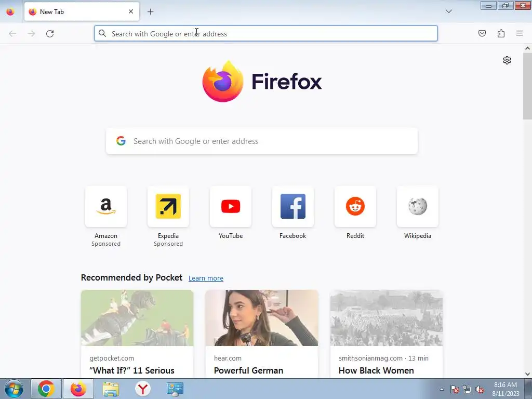Screen dimensions: 532x399
Task: Open the network tray icon
Action: coord(467,389)
